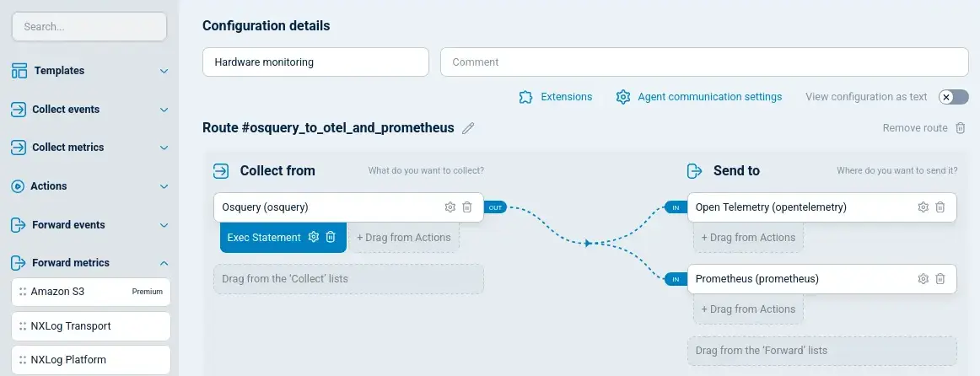Delete the Exec Statement action
Viewport: 980px width, 376px height.
pyautogui.click(x=331, y=237)
